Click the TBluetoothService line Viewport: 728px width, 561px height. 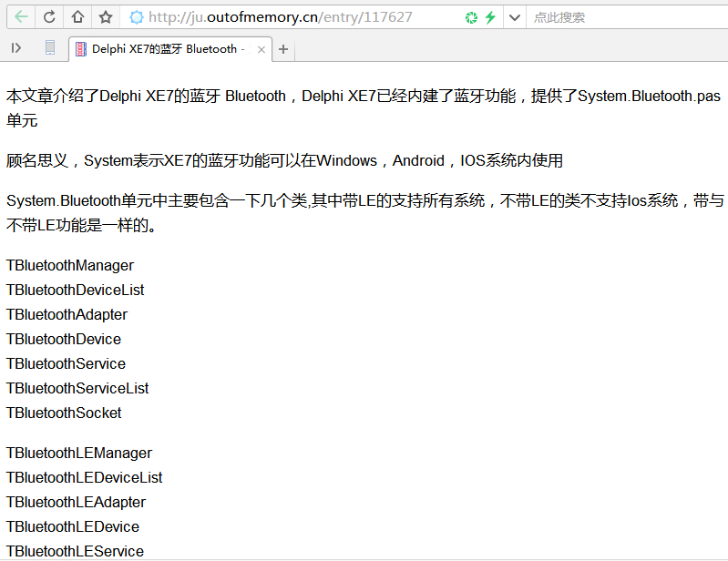point(66,363)
